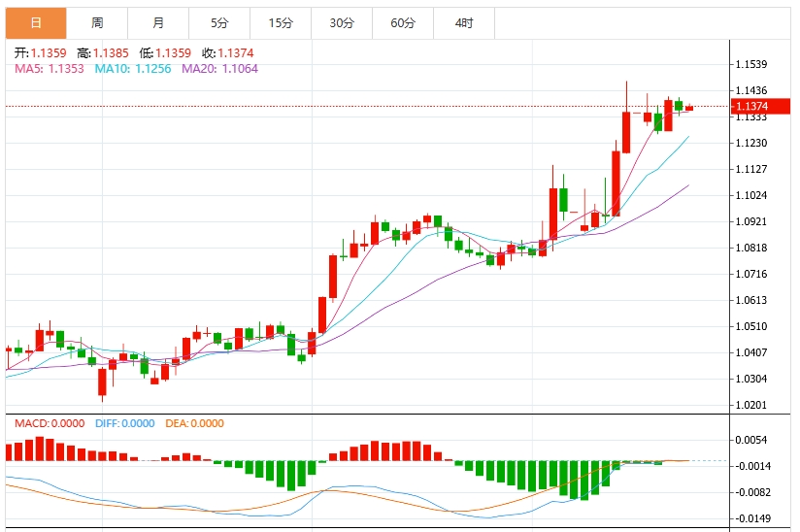Click the 收:1.1374 close price value
The height and width of the screenshot is (532, 800).
[x=227, y=53]
